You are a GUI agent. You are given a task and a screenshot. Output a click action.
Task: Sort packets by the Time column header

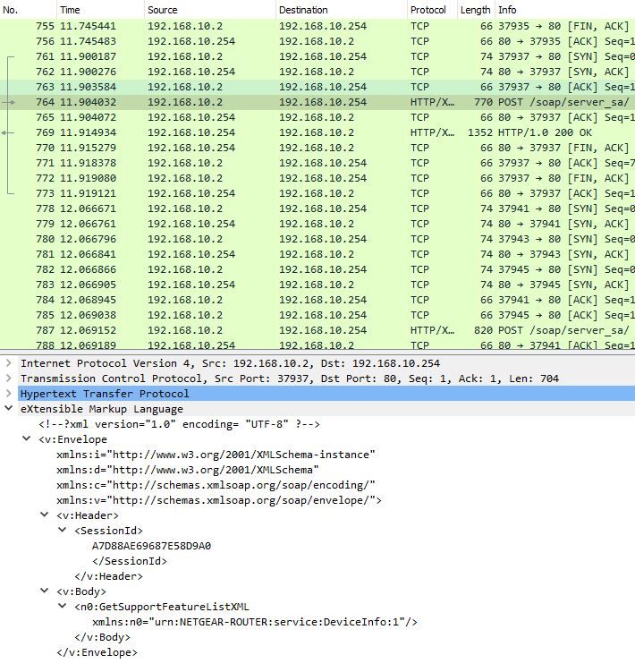tap(100, 10)
